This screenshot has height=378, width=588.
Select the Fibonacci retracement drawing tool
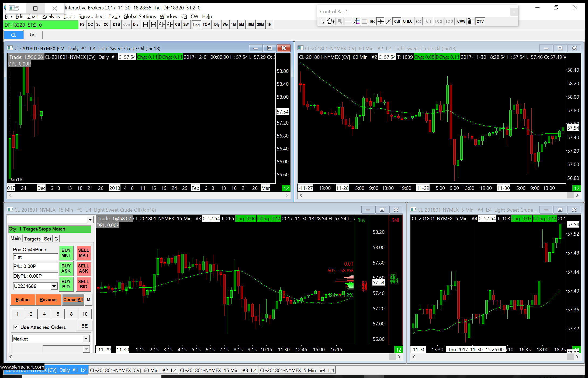(356, 21)
